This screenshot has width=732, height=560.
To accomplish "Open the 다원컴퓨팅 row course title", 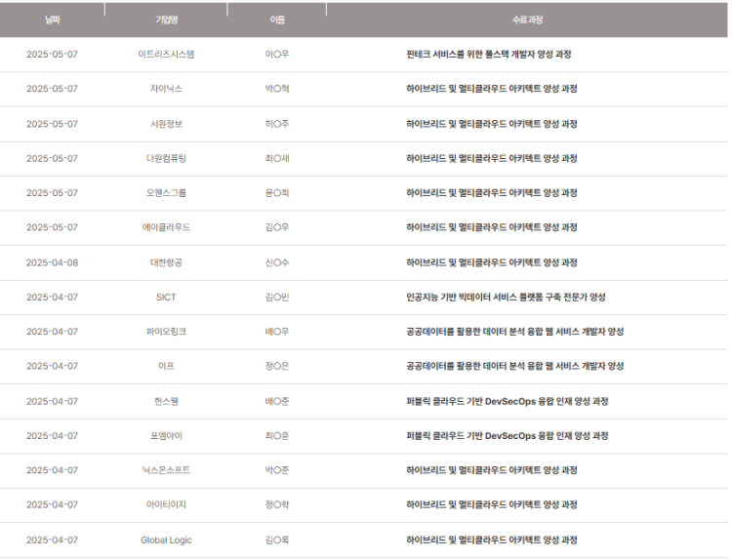I will tap(492, 158).
